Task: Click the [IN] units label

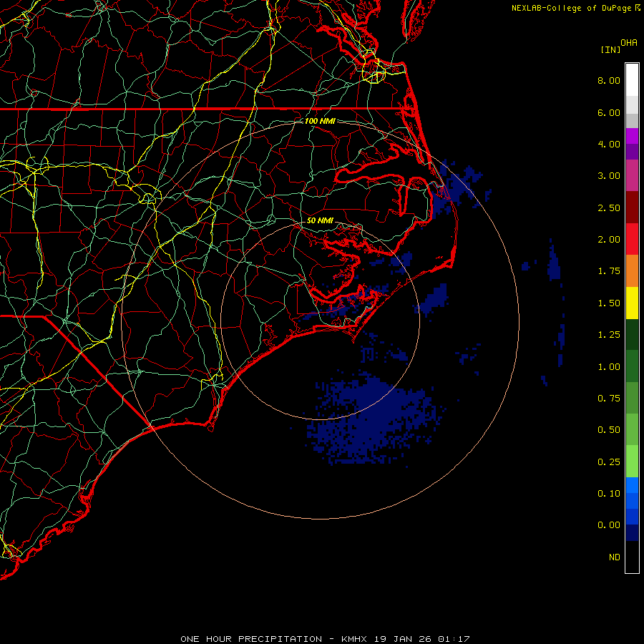Action: click(x=610, y=49)
